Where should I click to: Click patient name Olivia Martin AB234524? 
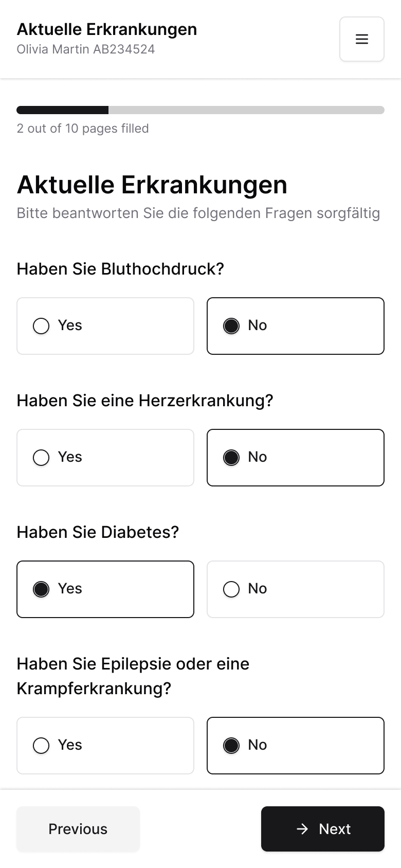point(86,49)
